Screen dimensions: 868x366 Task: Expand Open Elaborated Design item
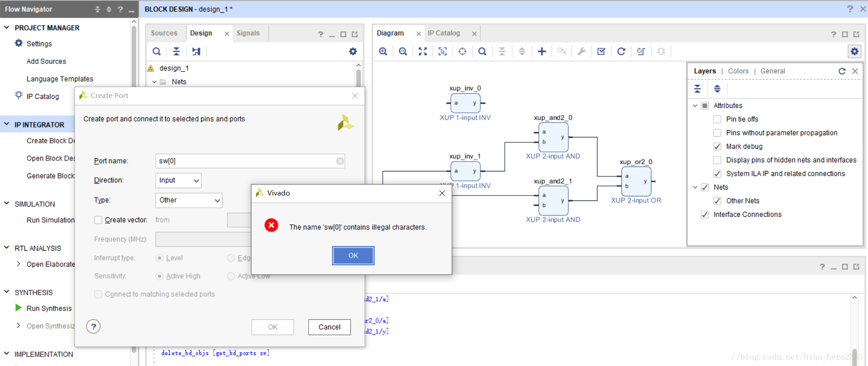pos(18,264)
